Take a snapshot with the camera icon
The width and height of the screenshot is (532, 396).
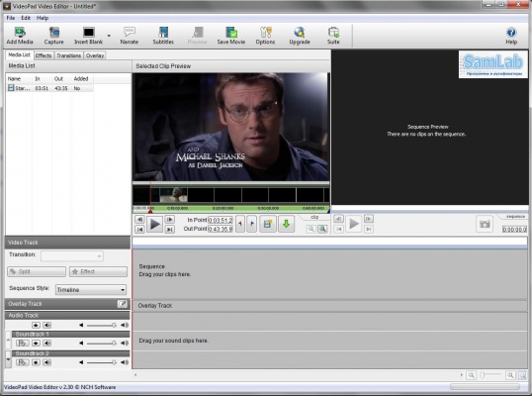tap(485, 224)
